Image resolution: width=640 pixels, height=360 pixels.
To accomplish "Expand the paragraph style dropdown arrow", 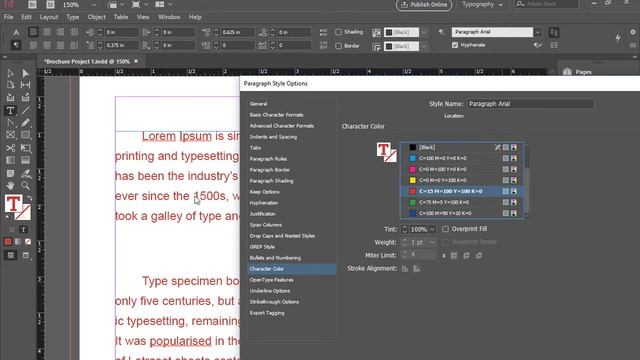I will [538, 32].
